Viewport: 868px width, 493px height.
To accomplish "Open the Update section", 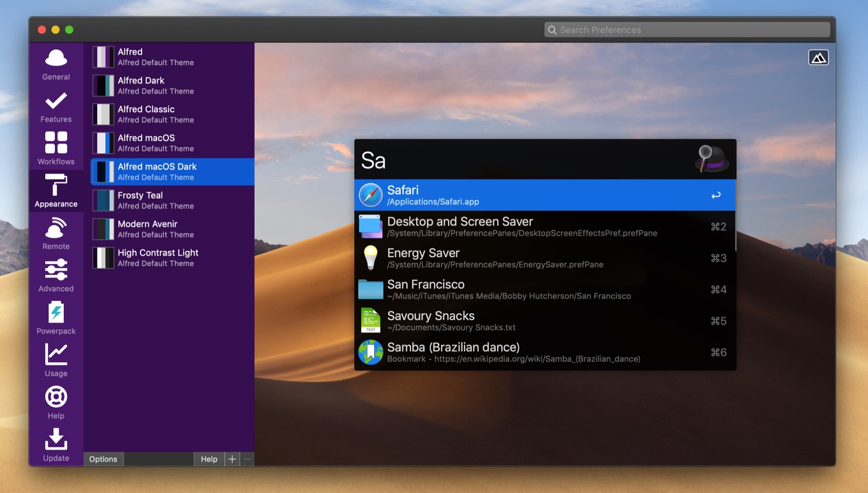I will point(56,445).
